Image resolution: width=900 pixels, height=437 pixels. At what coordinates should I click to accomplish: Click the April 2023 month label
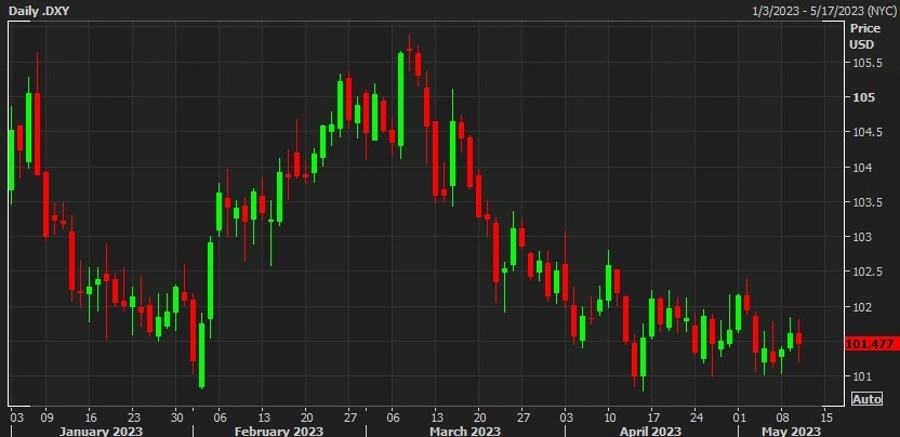pyautogui.click(x=651, y=431)
